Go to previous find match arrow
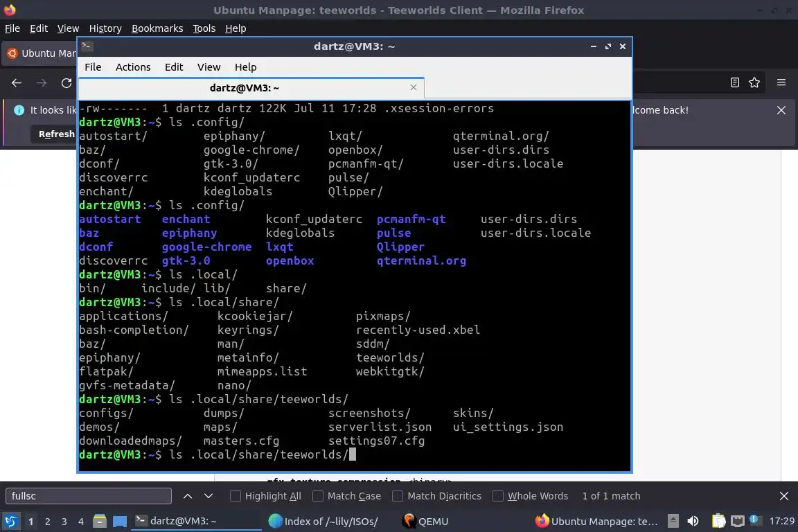 (x=187, y=496)
